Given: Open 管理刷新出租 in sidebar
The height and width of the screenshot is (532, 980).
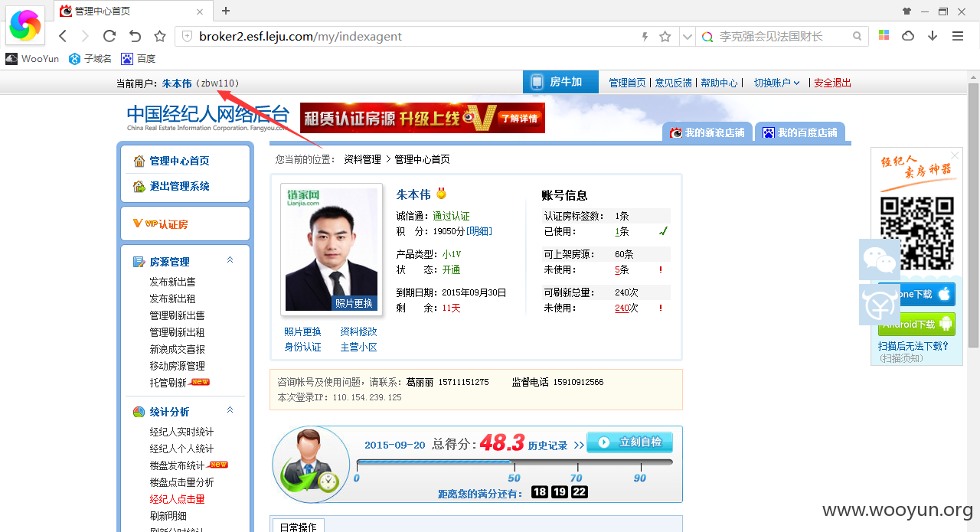Looking at the screenshot, I should point(177,332).
